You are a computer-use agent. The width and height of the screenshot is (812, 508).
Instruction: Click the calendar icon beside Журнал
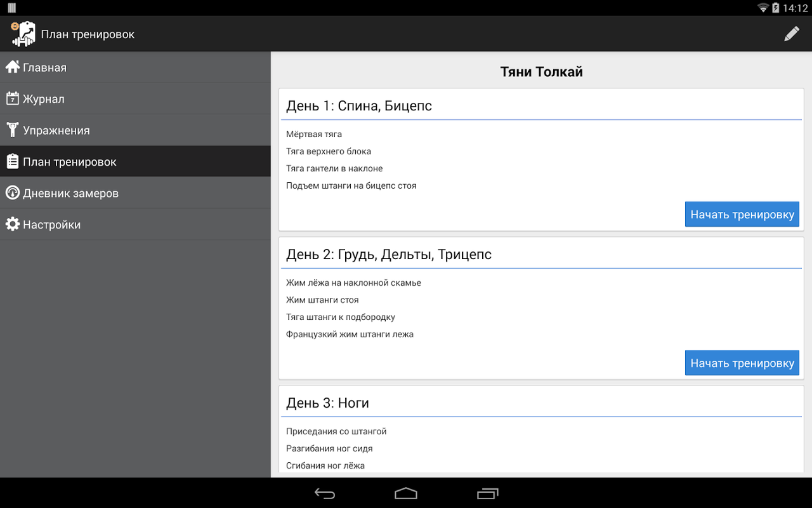11,98
